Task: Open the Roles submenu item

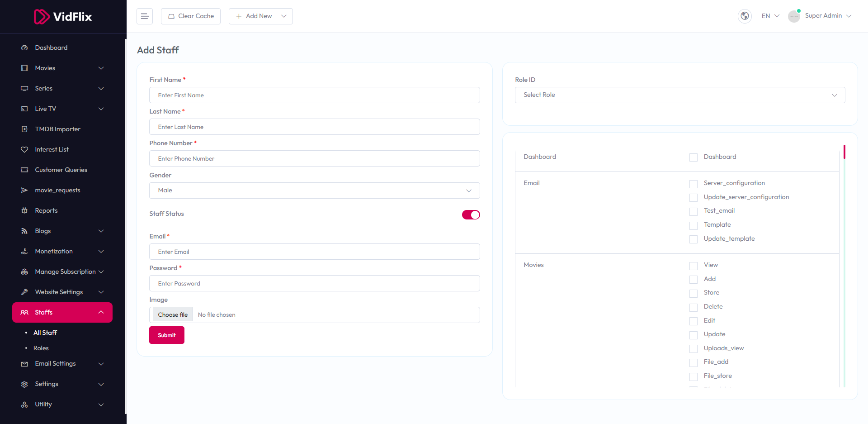Action: [41, 348]
